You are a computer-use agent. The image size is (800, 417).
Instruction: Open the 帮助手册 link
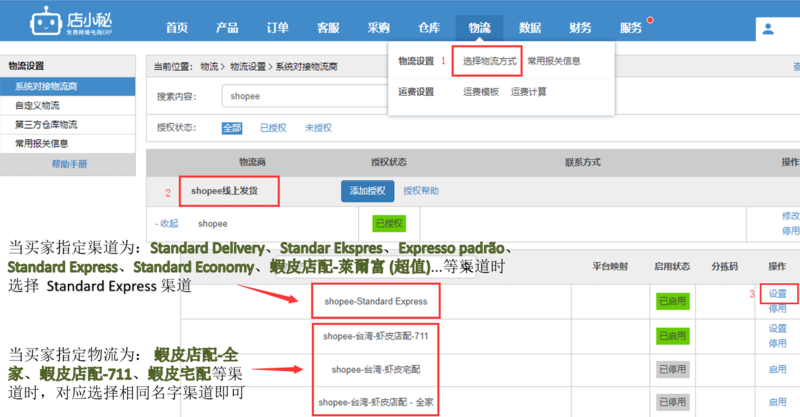point(69,164)
